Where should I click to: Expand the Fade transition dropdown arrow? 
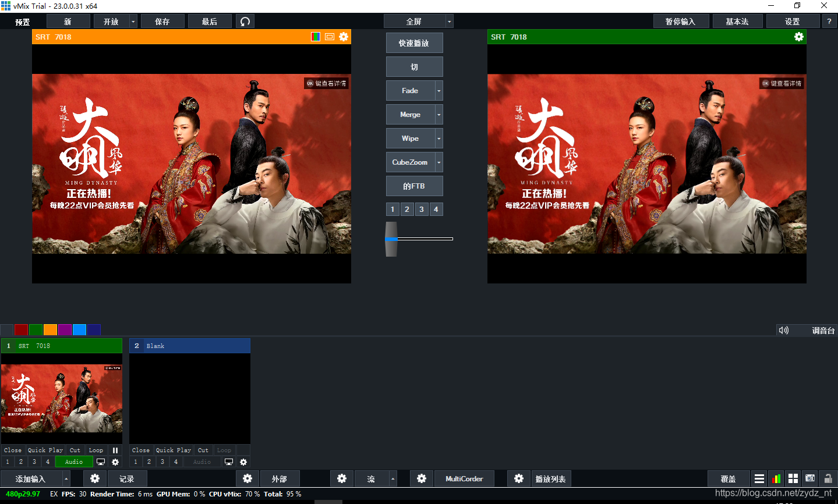439,91
